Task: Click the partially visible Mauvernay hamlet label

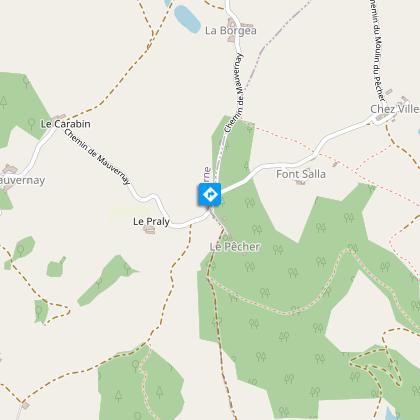Action: click(x=22, y=180)
